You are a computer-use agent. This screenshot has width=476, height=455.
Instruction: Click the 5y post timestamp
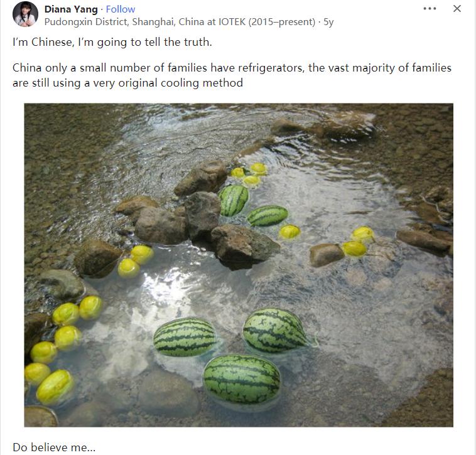click(x=328, y=22)
